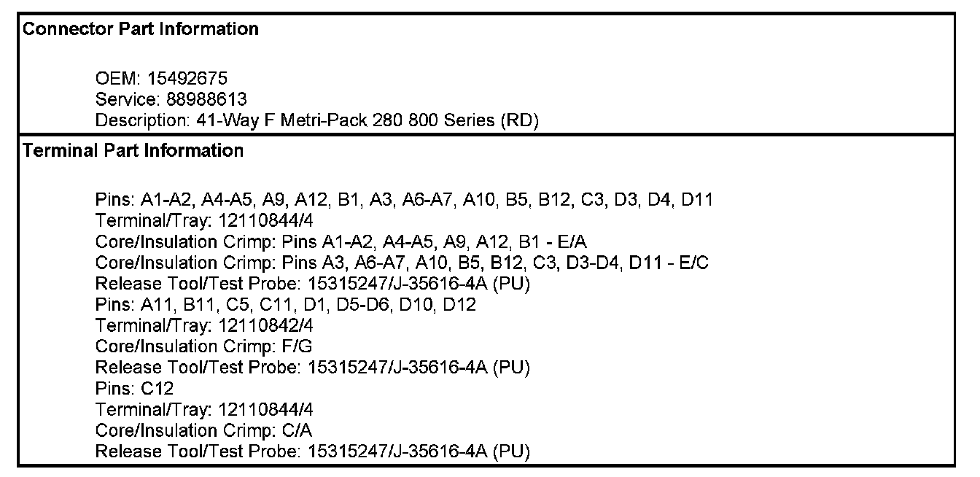Click the Connector Part Information heading
The image size is (980, 477).
tap(141, 30)
